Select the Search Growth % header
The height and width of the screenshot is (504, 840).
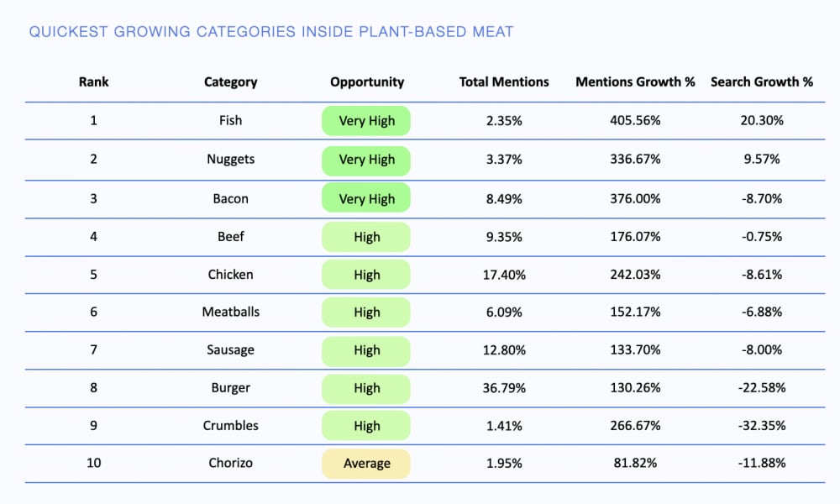(x=762, y=82)
